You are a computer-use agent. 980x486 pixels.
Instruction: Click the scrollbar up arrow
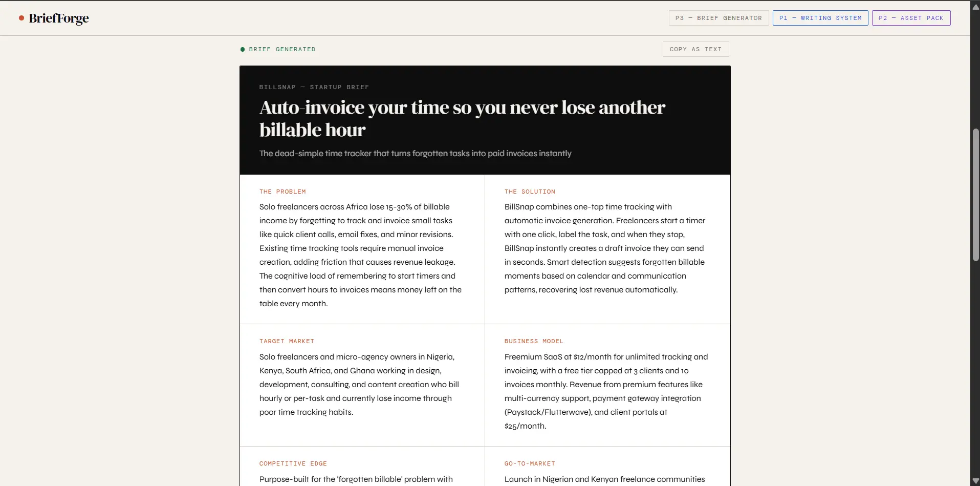coord(975,7)
